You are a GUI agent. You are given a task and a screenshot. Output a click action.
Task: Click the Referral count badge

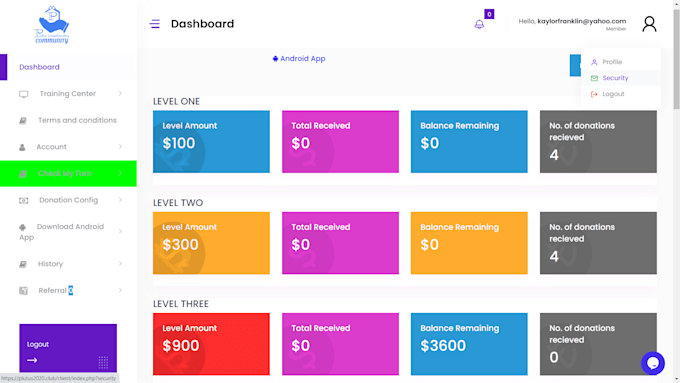pos(71,290)
